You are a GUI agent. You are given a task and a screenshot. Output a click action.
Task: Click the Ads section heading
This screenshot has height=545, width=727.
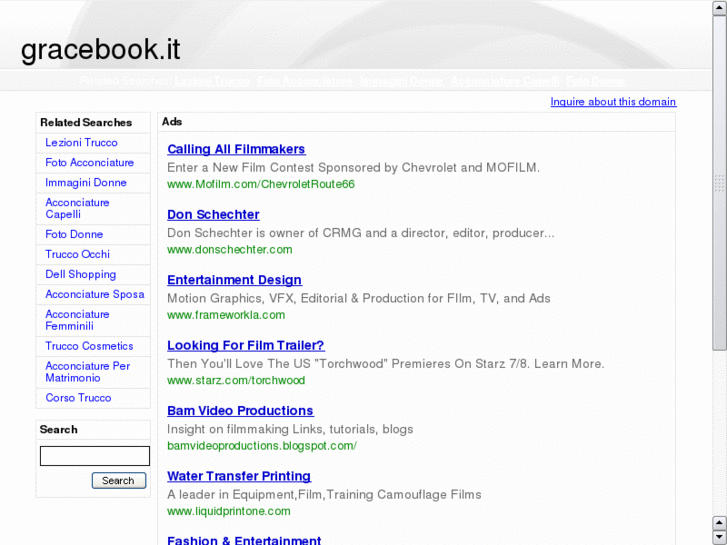pyautogui.click(x=172, y=122)
